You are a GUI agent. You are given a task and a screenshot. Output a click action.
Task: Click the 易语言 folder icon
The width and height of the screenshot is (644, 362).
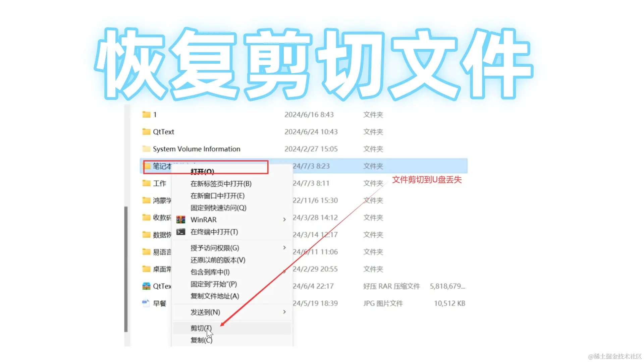click(x=147, y=252)
